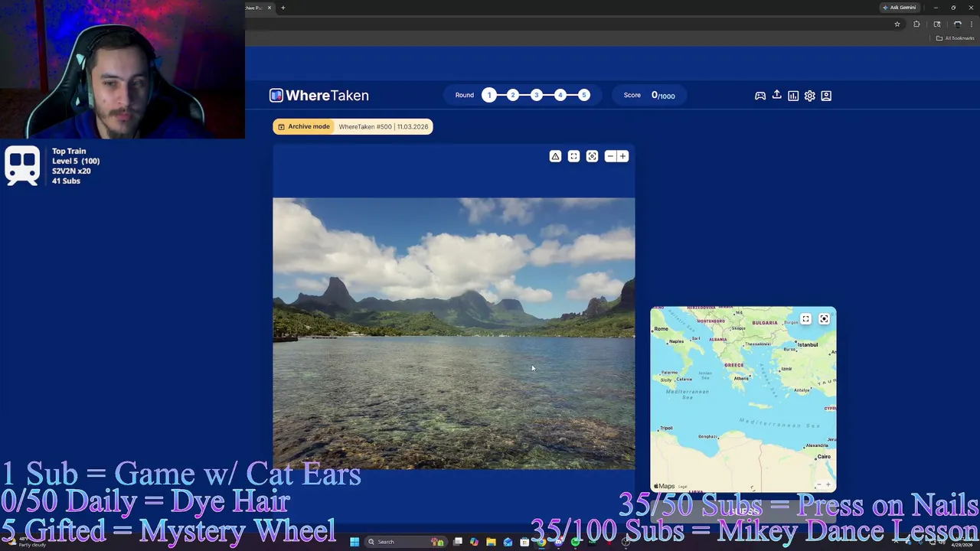Viewport: 980px width, 551px height.
Task: Click Athens on the map
Action: click(x=741, y=378)
